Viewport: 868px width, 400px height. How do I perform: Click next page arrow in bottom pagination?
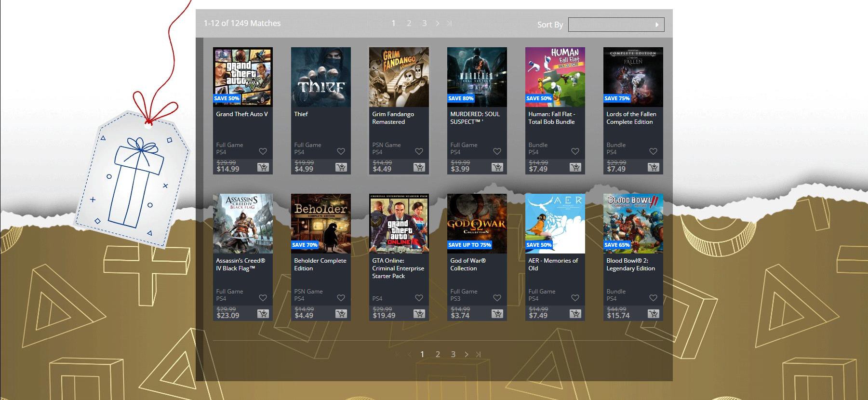[467, 354]
